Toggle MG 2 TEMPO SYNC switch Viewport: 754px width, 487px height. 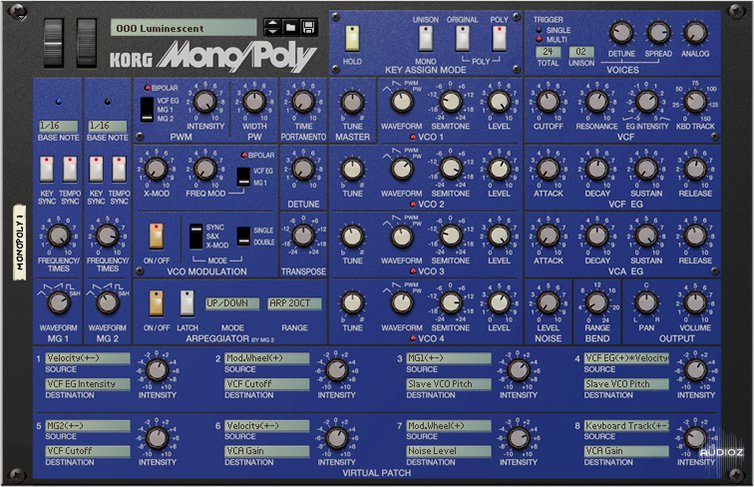point(119,169)
